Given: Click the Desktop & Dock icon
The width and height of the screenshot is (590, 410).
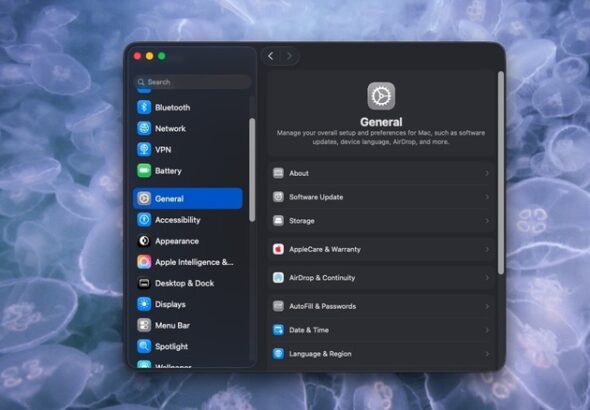Looking at the screenshot, I should pyautogui.click(x=144, y=283).
